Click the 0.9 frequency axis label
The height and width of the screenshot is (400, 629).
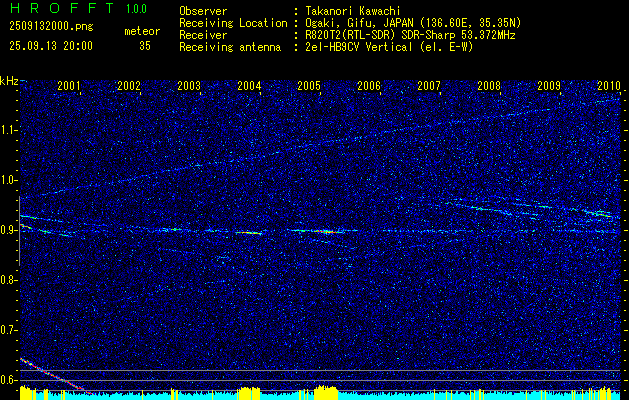(7, 230)
